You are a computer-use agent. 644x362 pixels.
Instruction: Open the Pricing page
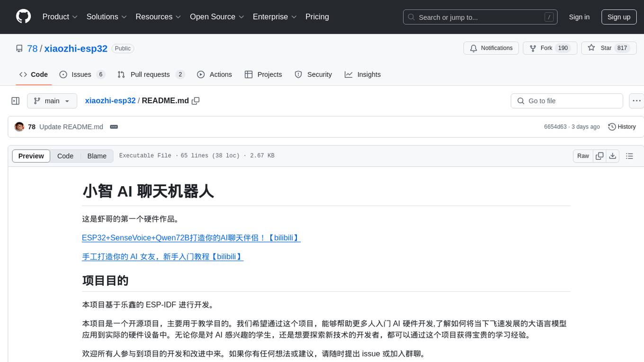(317, 17)
